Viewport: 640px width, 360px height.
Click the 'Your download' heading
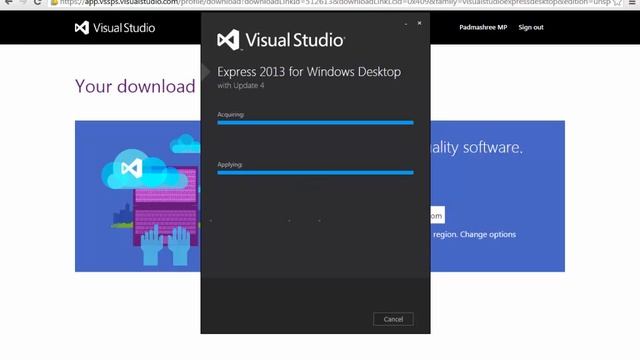pyautogui.click(x=135, y=87)
